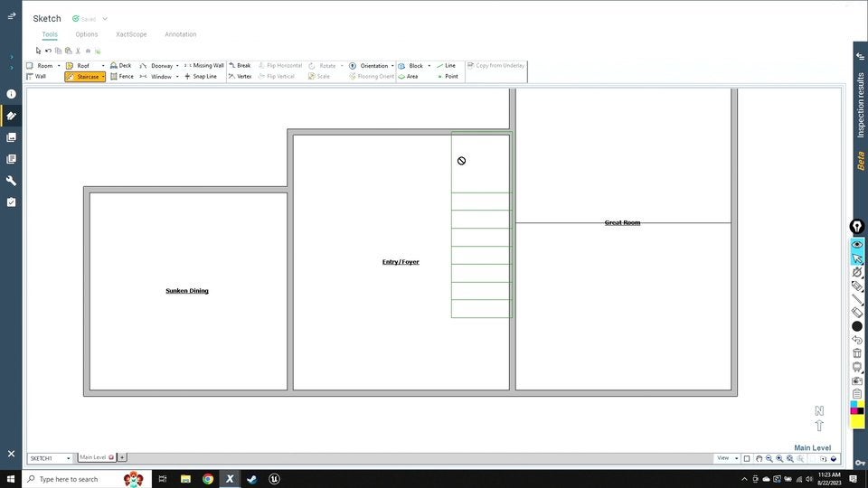Toggle the arrow pointer mode in right sidebar
This screenshot has width=868, height=488.
(x=857, y=258)
